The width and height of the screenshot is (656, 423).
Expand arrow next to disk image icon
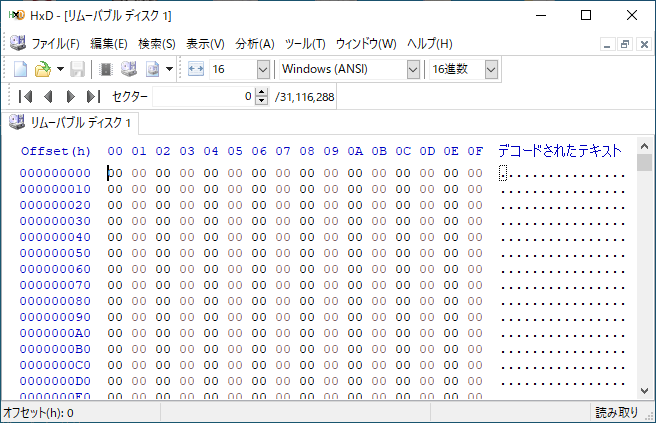(169, 69)
